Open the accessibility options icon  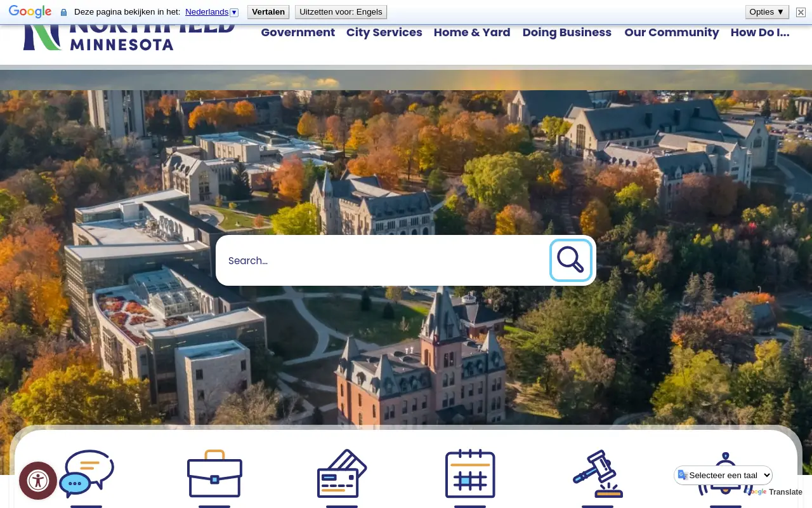pos(38,481)
